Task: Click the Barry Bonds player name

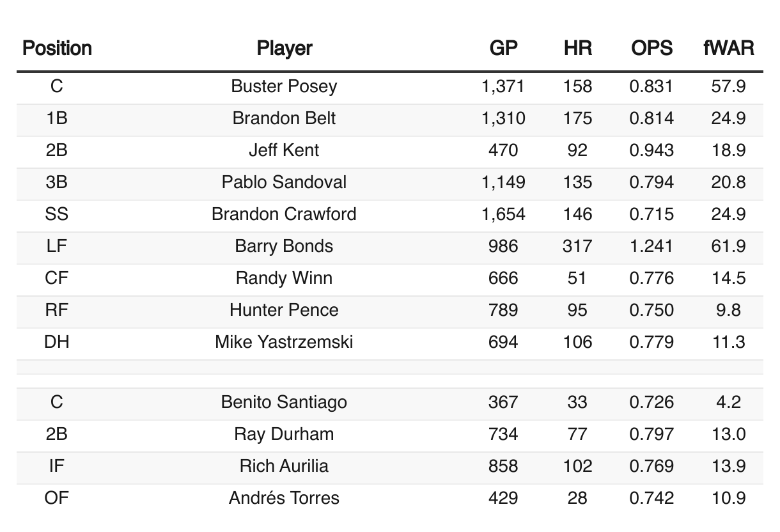Action: pyautogui.click(x=285, y=246)
